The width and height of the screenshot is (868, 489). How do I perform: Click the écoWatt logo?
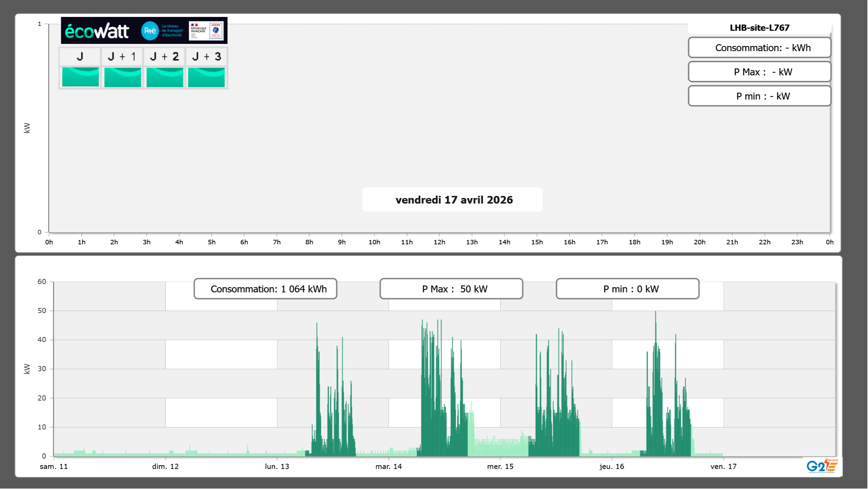pyautogui.click(x=97, y=31)
